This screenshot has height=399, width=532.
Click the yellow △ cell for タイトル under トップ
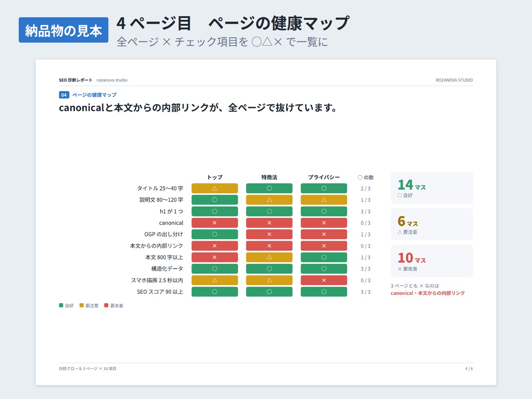[x=215, y=188]
